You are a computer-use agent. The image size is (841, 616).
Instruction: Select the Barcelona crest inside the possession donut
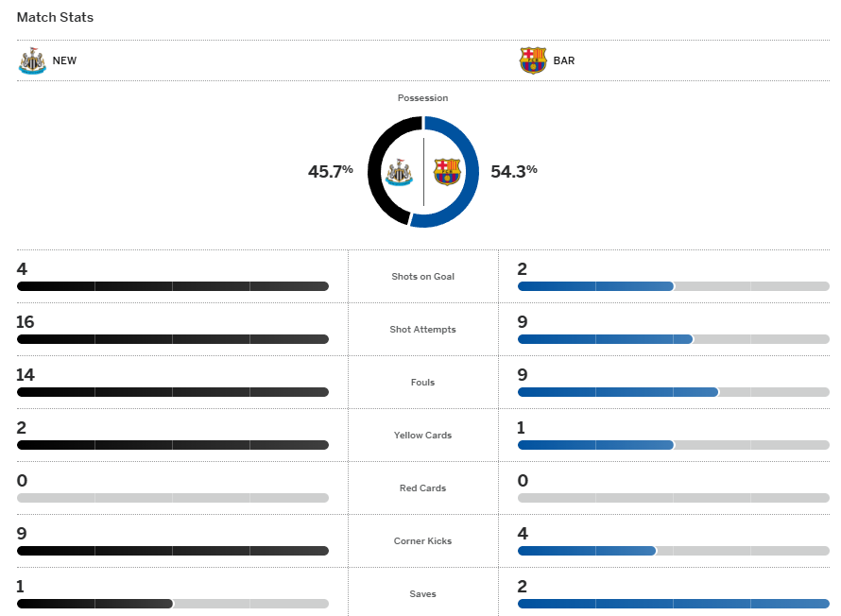(x=447, y=172)
